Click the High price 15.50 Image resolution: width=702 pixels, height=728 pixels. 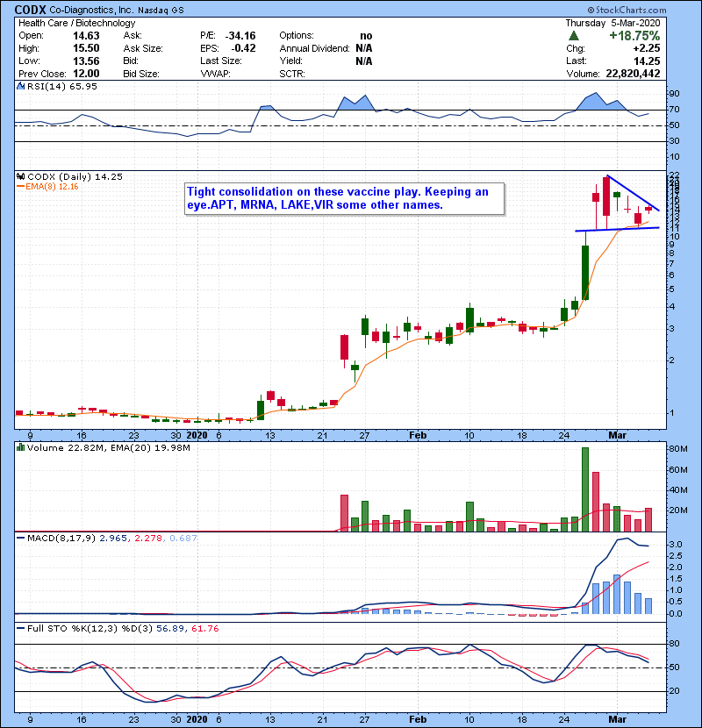click(86, 48)
